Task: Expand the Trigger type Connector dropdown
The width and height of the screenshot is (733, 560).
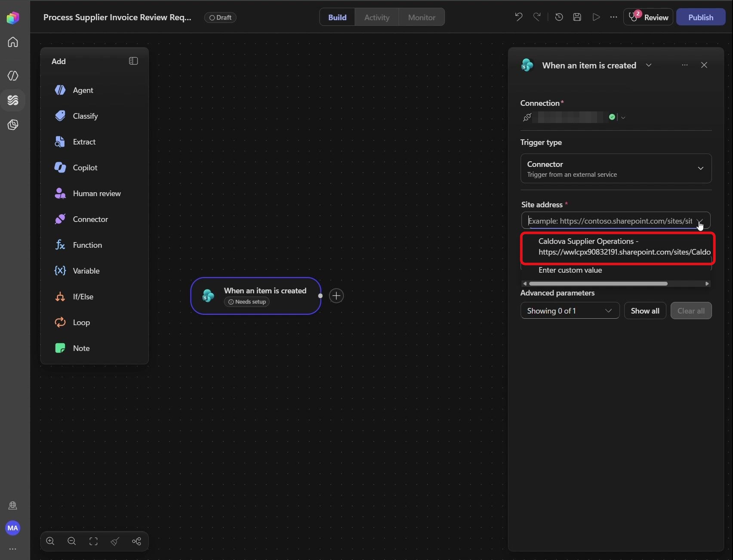Action: pos(616,169)
